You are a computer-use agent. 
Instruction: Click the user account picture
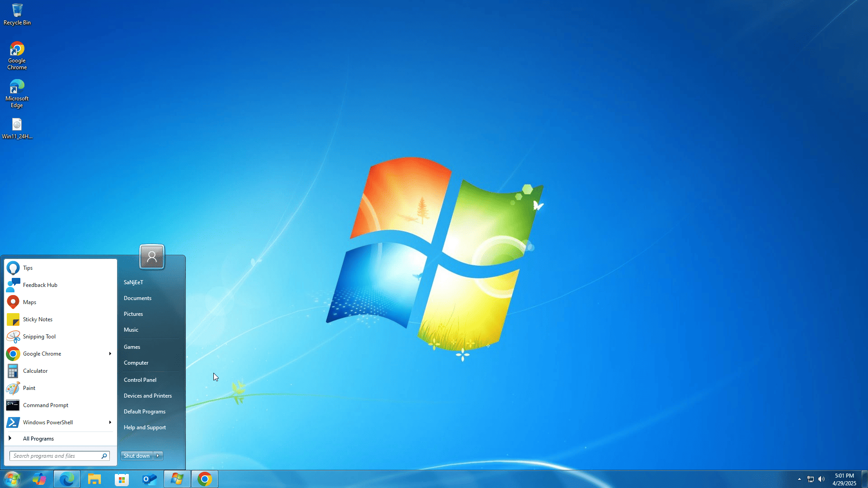(x=152, y=257)
